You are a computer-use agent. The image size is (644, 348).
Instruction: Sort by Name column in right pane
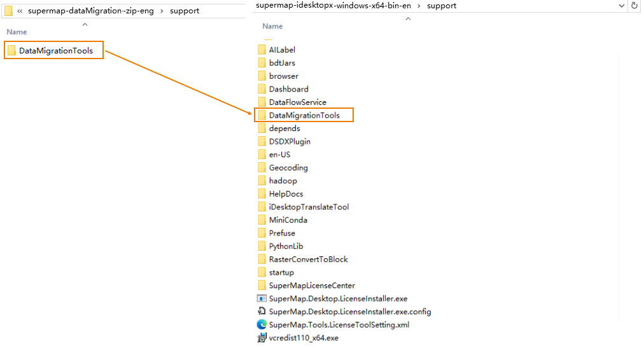(x=272, y=26)
